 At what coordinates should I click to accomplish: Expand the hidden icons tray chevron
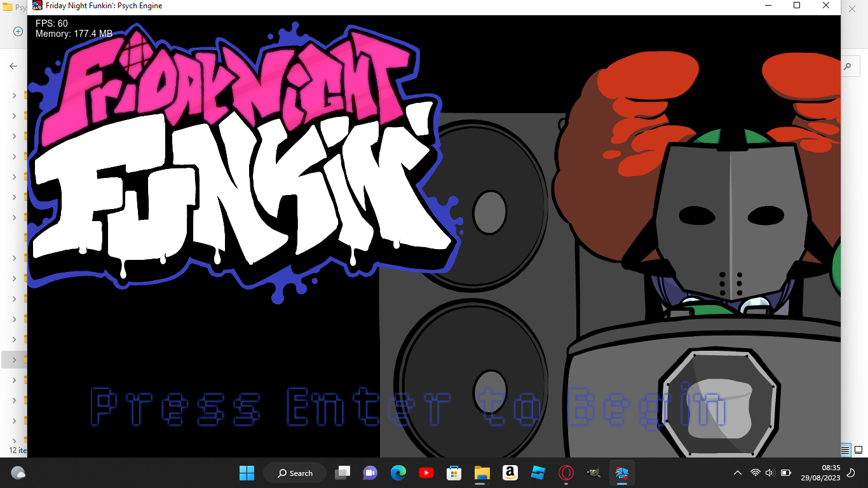(736, 473)
